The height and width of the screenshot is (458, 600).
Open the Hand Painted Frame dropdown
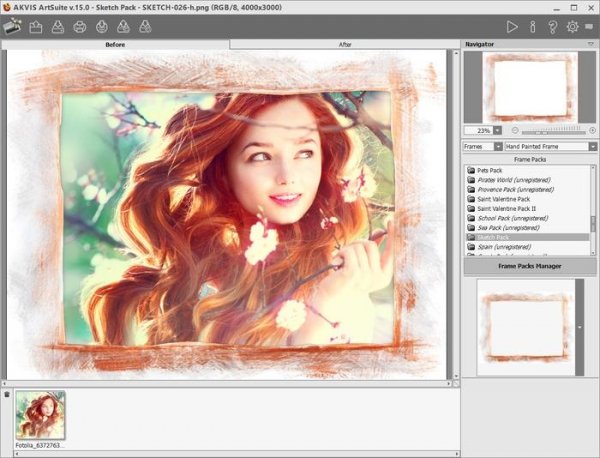pyautogui.click(x=551, y=147)
